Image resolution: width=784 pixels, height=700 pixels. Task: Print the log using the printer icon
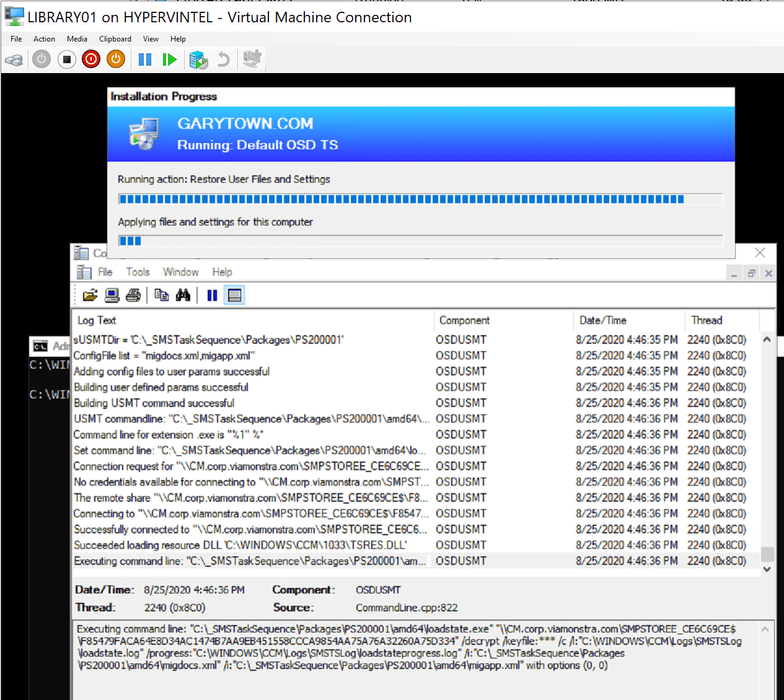point(133,295)
